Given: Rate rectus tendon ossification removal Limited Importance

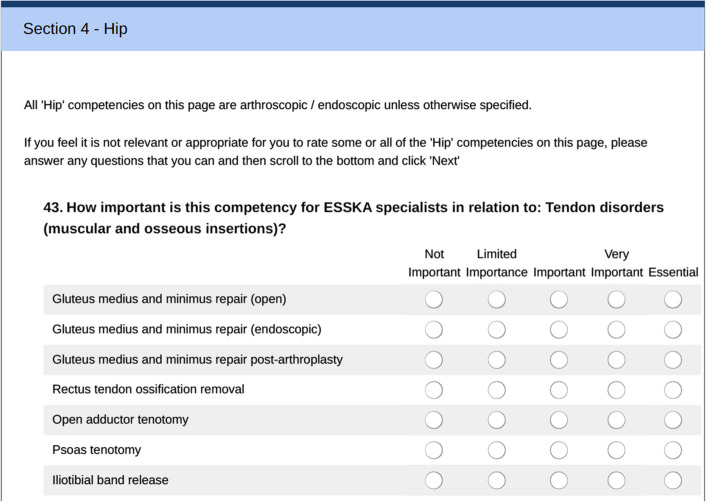Looking at the screenshot, I should (497, 389).
